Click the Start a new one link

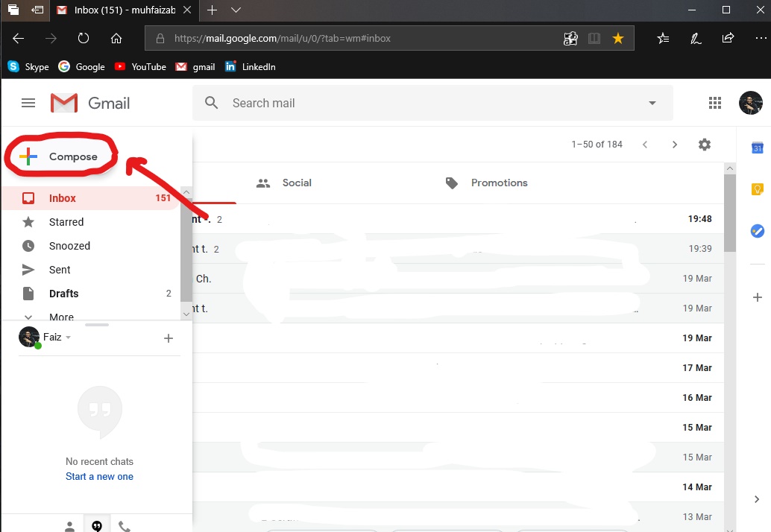[x=99, y=476]
